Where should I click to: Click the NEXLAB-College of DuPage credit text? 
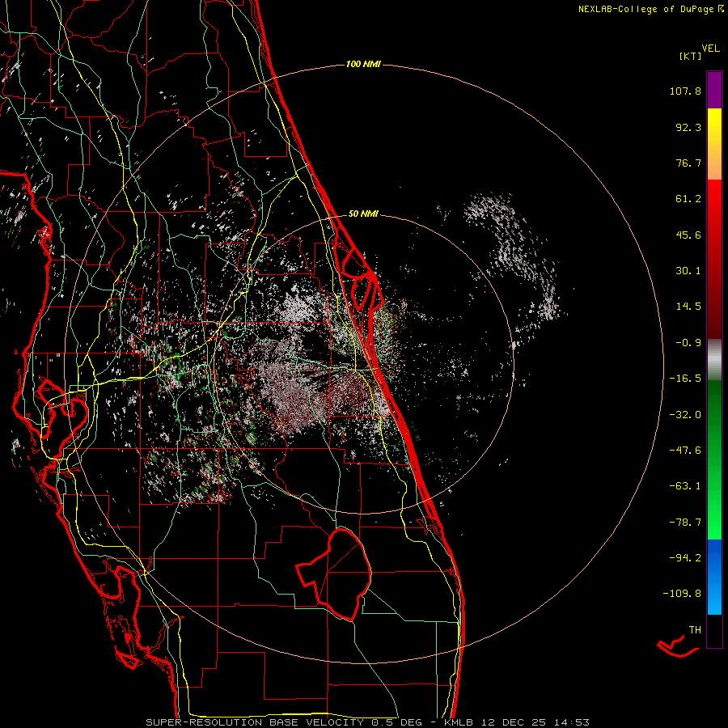(x=650, y=9)
